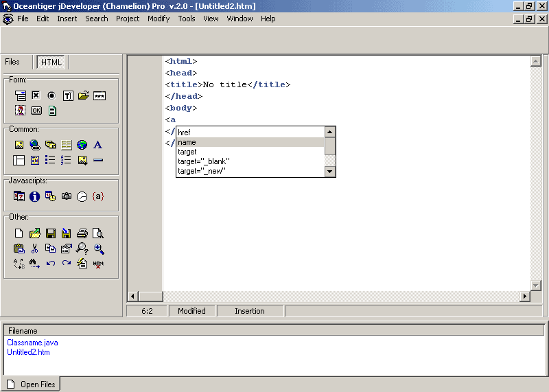
Task: Open the Tools menu
Action: pyautogui.click(x=186, y=19)
